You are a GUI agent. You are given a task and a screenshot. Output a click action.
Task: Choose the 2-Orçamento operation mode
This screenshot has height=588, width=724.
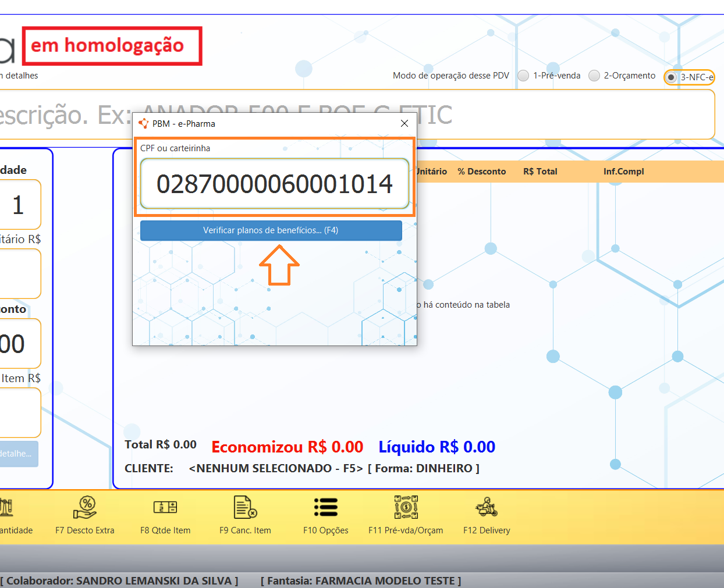[x=594, y=76]
